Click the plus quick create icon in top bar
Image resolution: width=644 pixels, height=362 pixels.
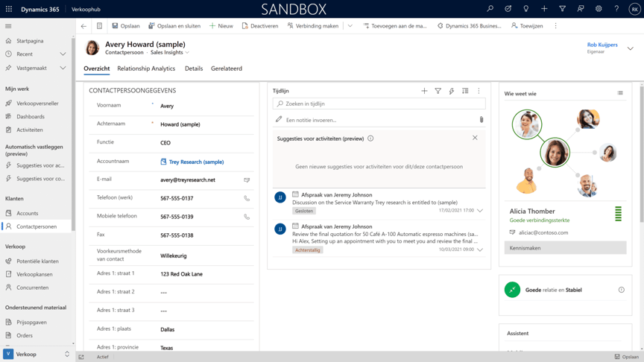(x=544, y=9)
